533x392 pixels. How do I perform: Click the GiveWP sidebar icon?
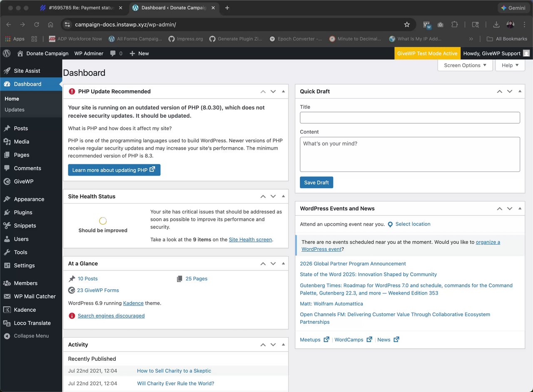[x=7, y=181]
